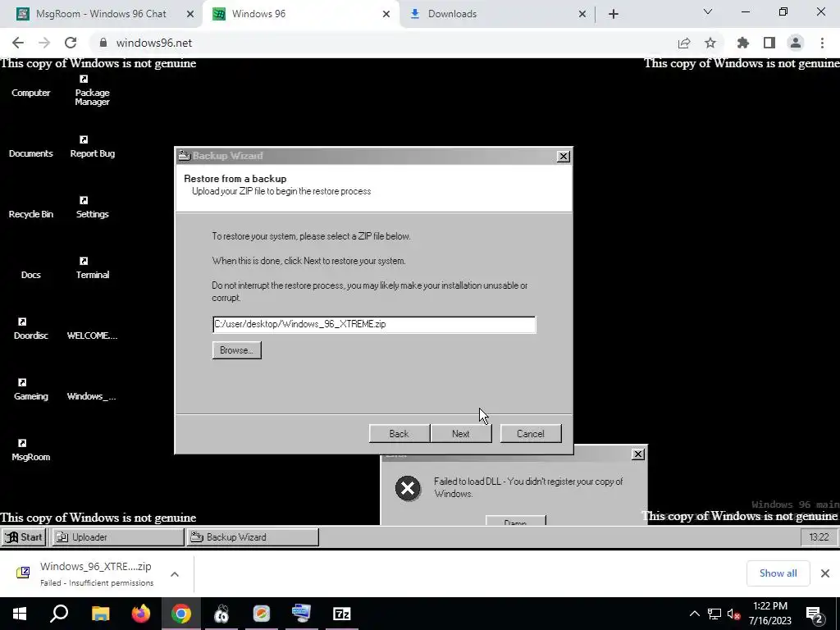Open the Computer desktop icon
Viewport: 840px width, 630px height.
30,93
